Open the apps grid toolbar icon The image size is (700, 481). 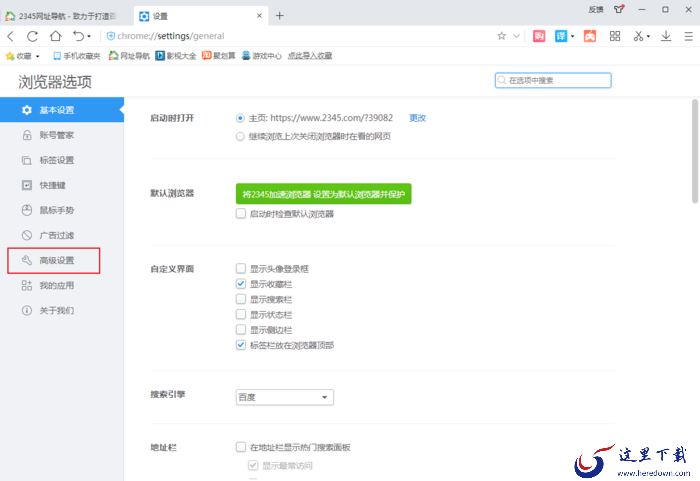click(x=615, y=36)
